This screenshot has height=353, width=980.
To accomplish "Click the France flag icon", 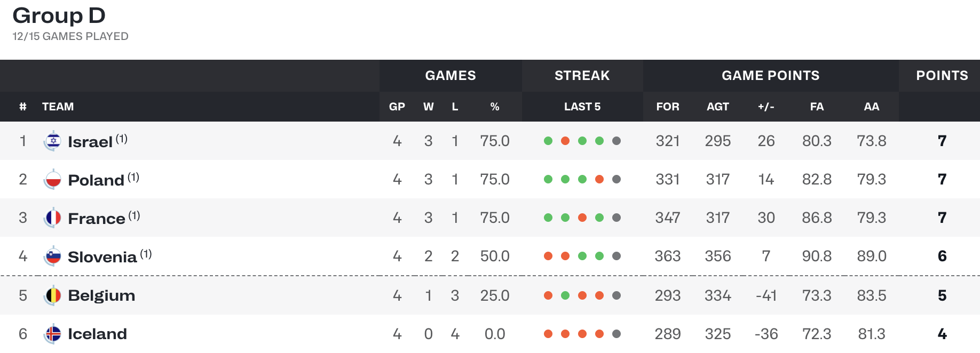I will click(52, 218).
